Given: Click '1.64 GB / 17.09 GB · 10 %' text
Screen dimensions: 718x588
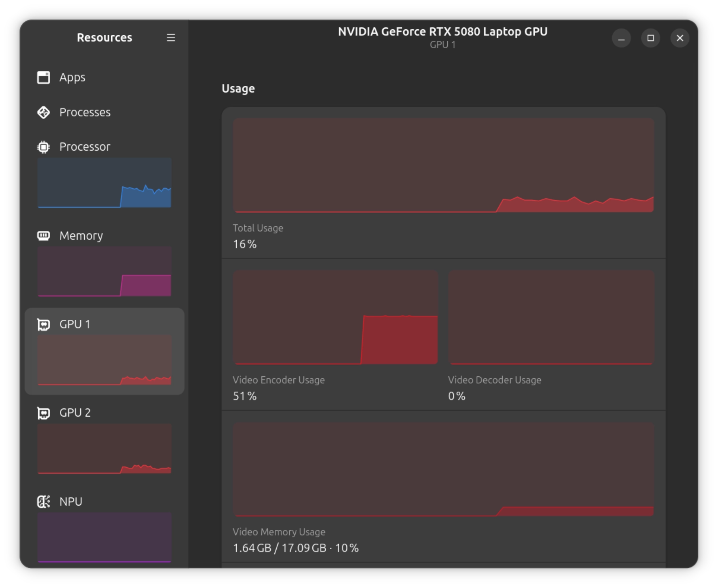Looking at the screenshot, I should pos(296,548).
